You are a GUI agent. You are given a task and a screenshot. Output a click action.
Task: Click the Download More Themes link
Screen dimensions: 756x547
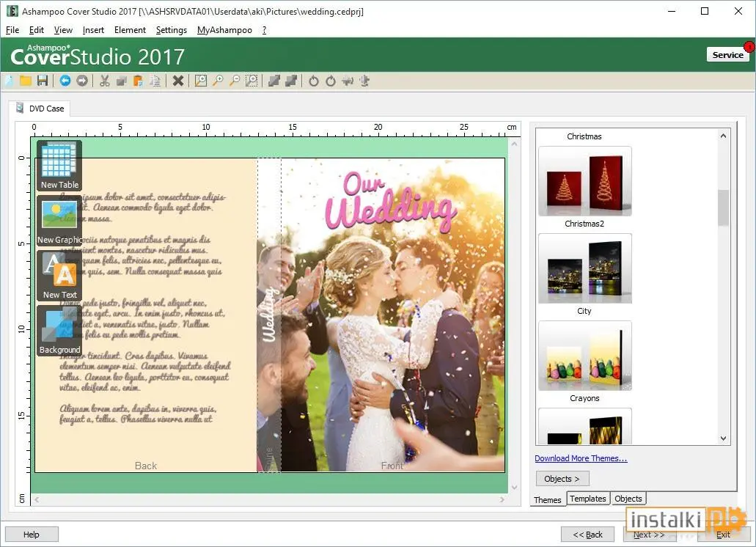pyautogui.click(x=581, y=458)
